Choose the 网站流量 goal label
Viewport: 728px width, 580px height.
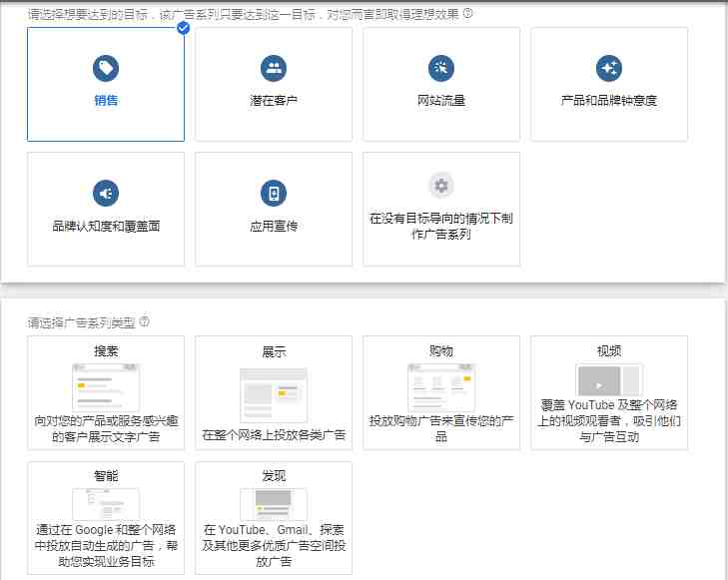[x=441, y=100]
